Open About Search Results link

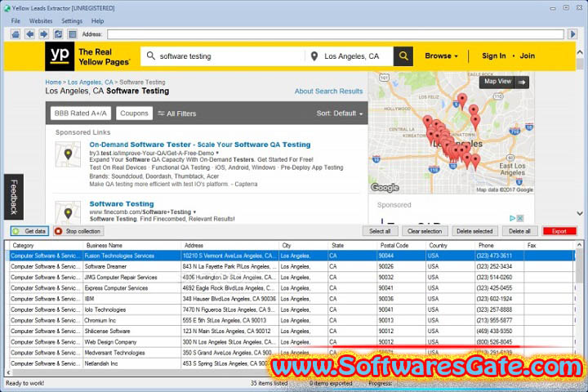pos(328,91)
